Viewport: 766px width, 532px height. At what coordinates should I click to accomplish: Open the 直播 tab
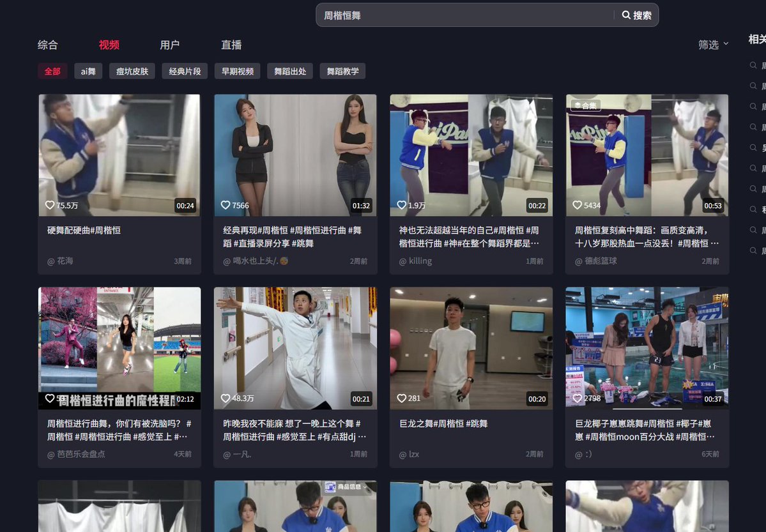point(231,45)
